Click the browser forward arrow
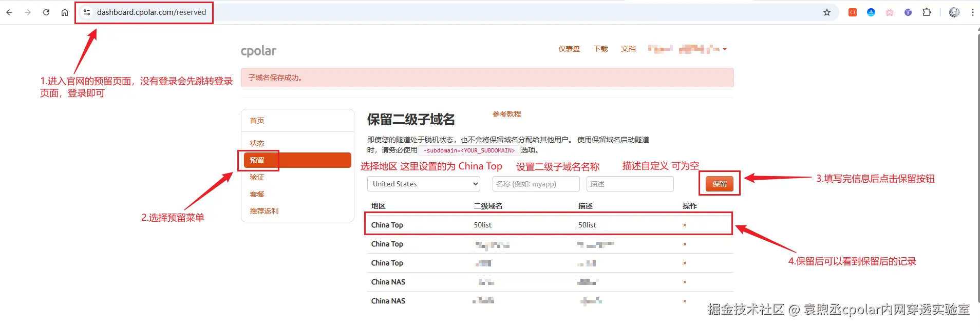This screenshot has height=327, width=980. (28, 12)
